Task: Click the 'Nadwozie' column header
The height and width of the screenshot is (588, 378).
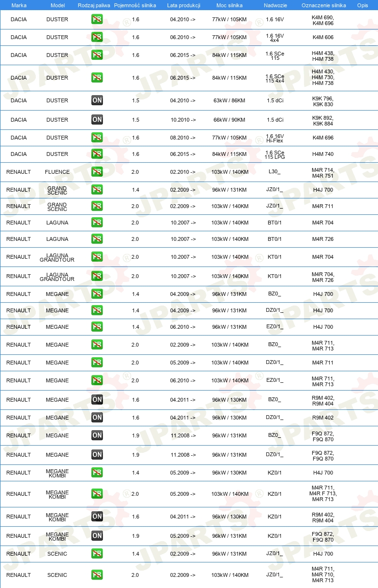Action: 275,5
